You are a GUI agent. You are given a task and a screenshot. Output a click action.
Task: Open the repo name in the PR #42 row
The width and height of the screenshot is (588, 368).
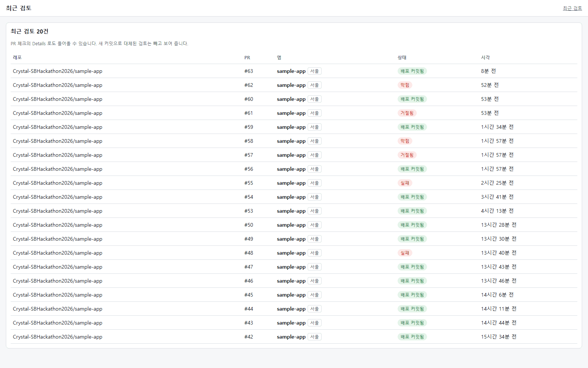pos(58,337)
